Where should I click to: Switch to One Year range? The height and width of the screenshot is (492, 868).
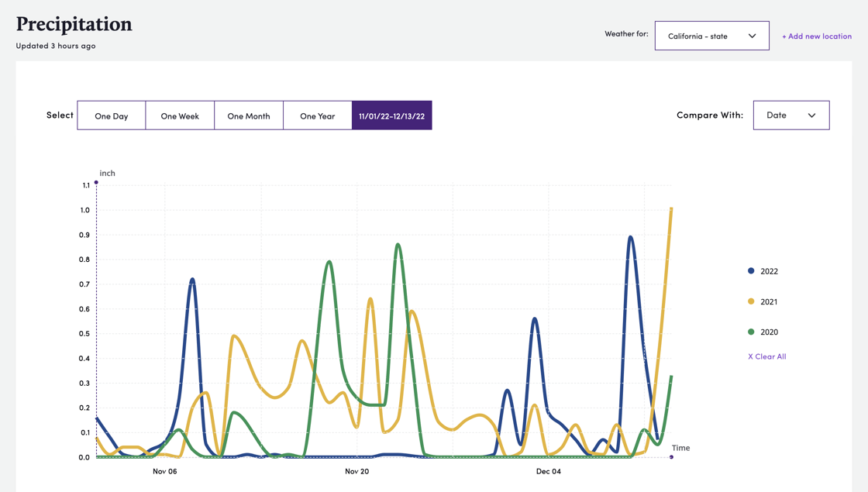[x=318, y=115]
